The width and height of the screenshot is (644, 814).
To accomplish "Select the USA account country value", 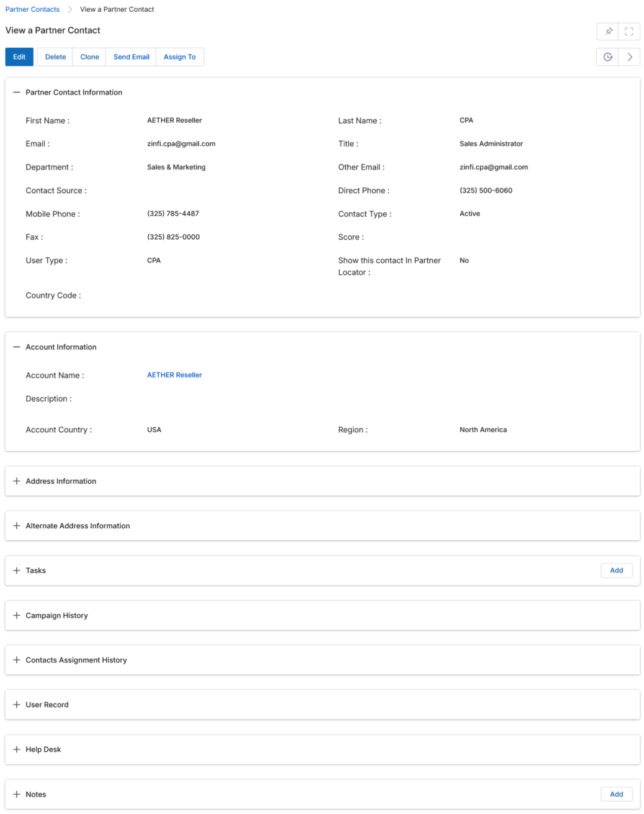I will 154,430.
